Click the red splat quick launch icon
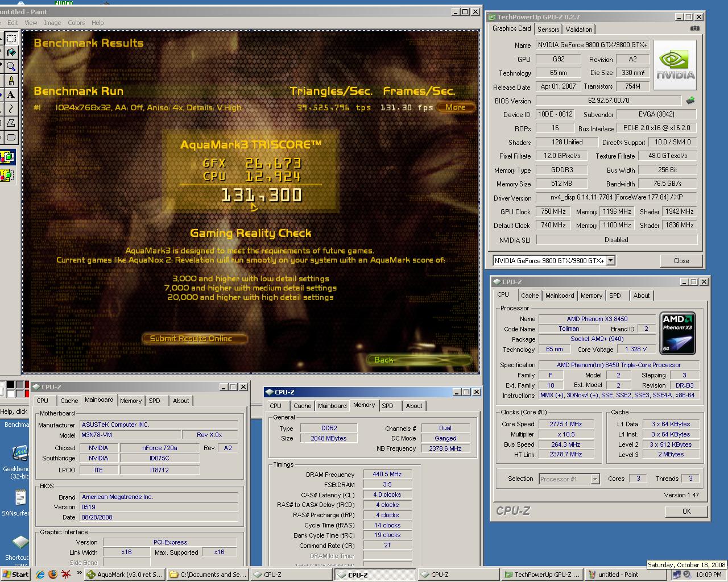 pyautogui.click(x=66, y=575)
